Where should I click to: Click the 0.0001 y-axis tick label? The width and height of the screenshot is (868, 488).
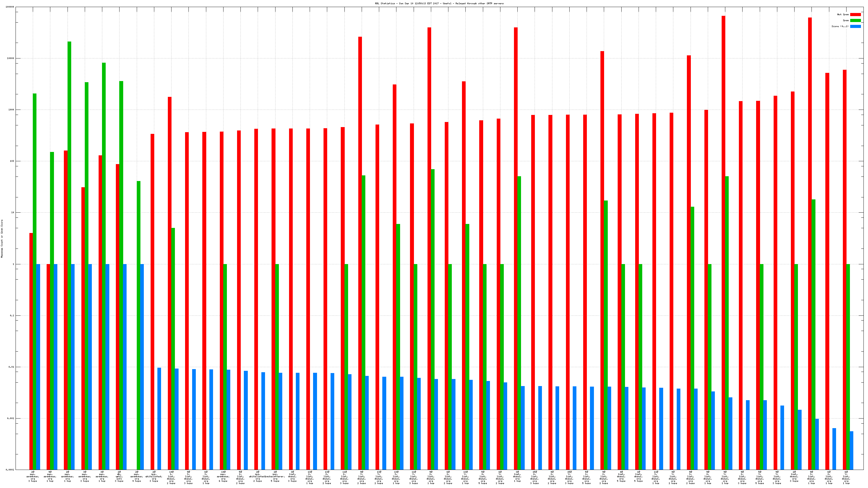pos(10,470)
